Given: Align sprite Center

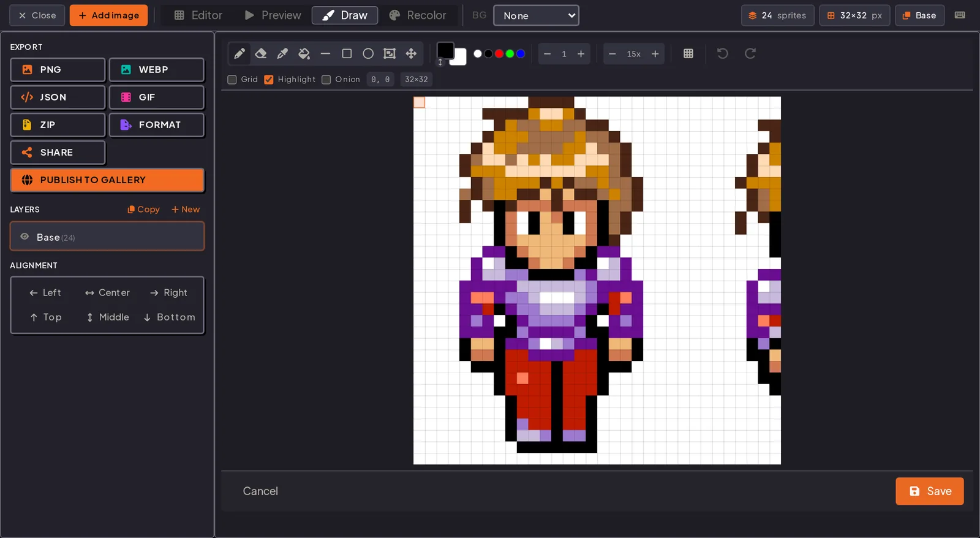Looking at the screenshot, I should tap(107, 293).
